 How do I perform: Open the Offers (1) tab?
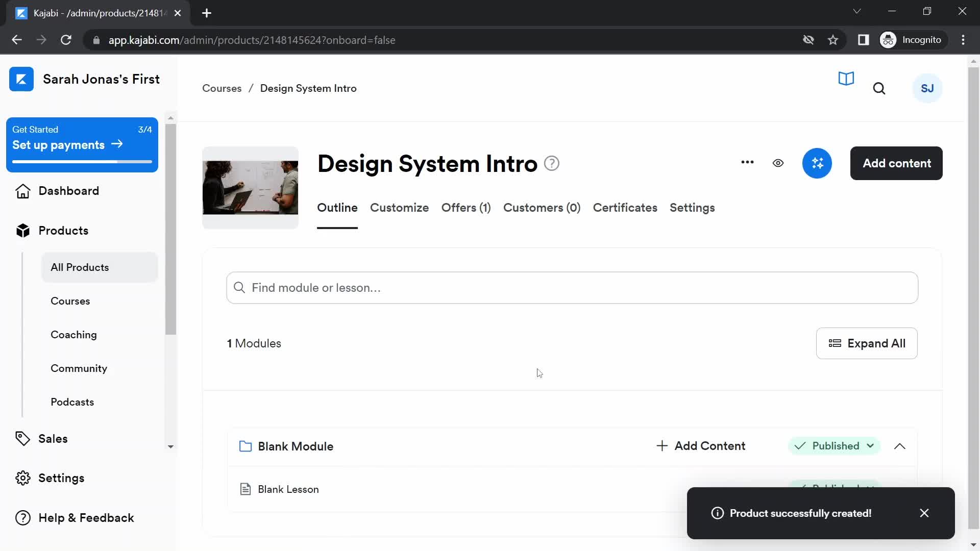click(466, 208)
